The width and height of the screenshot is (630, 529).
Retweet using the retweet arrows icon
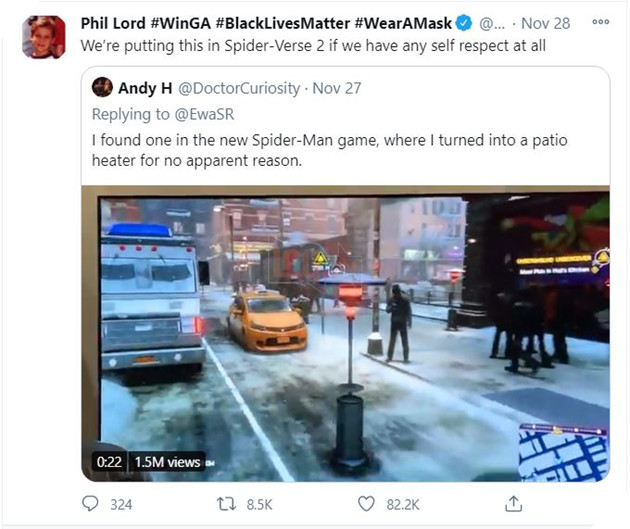226,504
